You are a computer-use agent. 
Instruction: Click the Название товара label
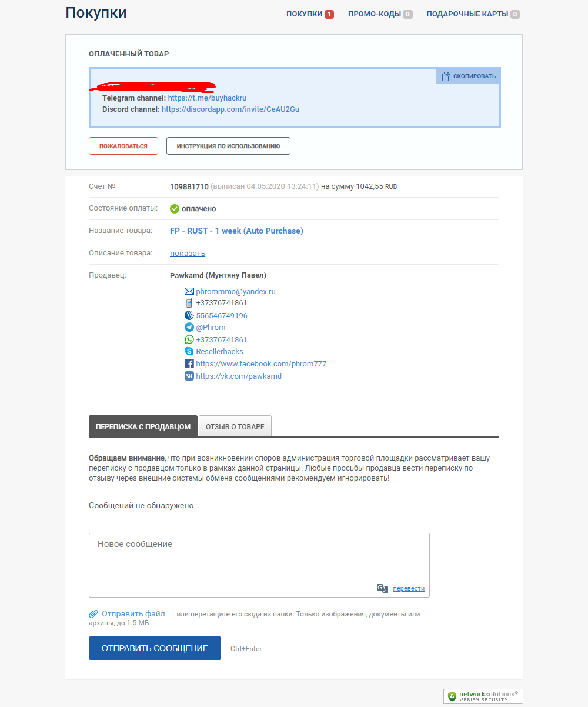[121, 231]
